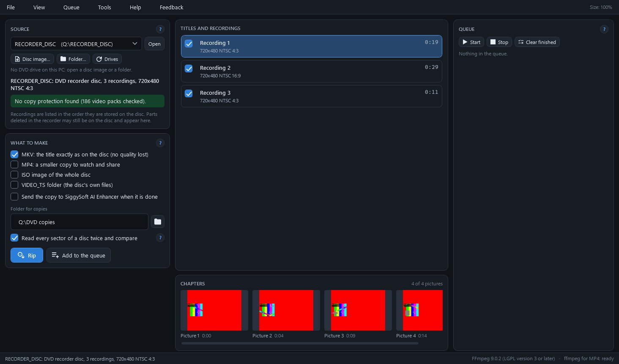Uncheck Recording 3
The image size is (619, 364).
point(189,93)
